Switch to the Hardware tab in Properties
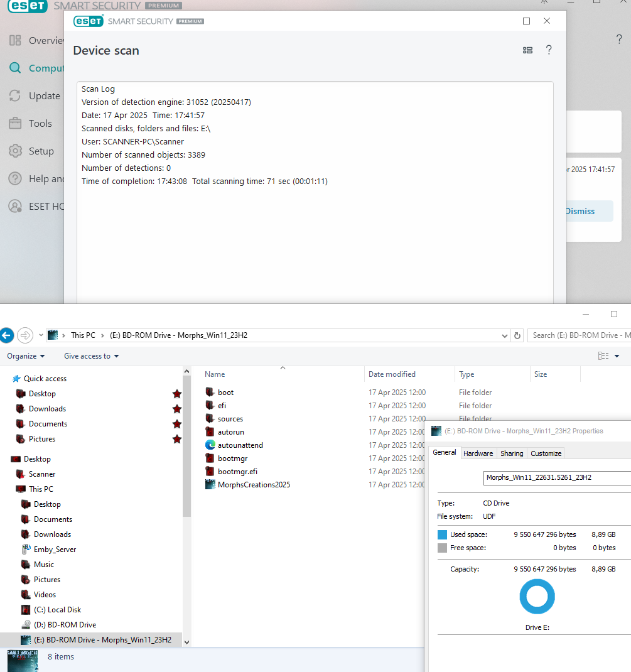Screen dimensions: 631x672 (478, 453)
